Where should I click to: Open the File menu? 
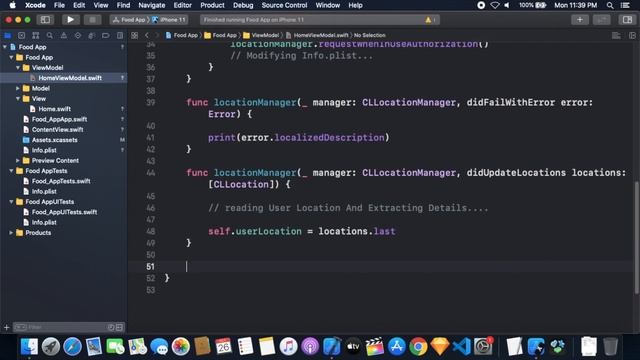[59, 5]
